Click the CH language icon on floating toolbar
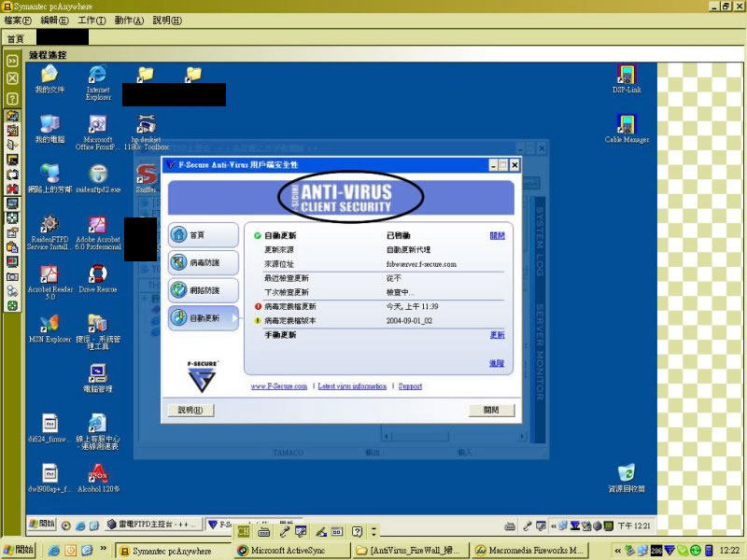 tap(244, 531)
